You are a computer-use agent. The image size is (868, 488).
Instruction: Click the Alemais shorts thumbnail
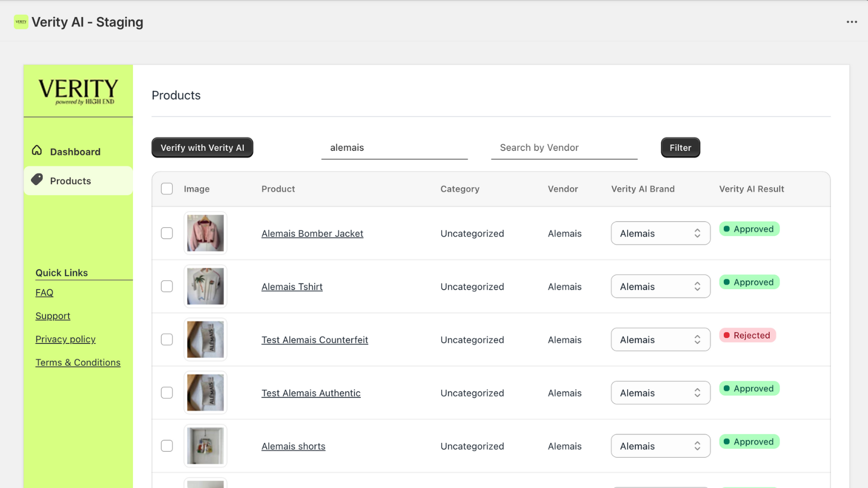point(206,446)
